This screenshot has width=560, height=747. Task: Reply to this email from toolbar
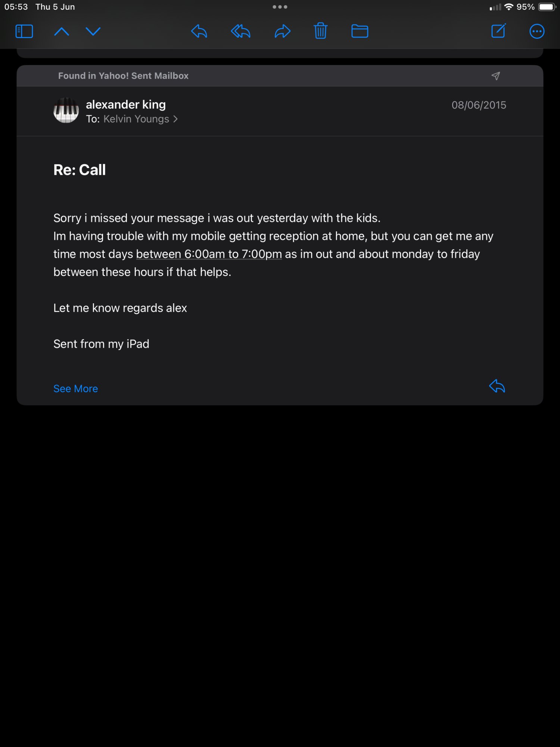tap(199, 31)
